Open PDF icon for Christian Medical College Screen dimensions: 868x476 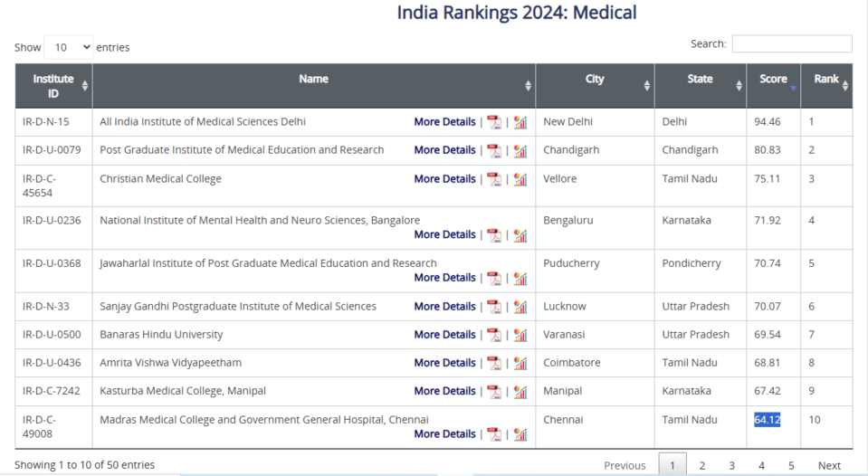pos(494,179)
